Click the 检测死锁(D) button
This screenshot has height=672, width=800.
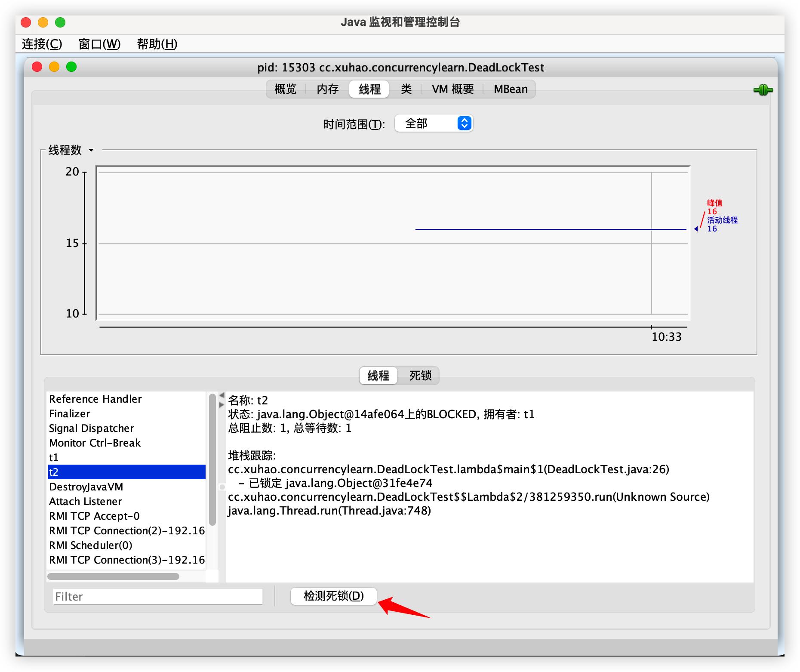pos(334,596)
